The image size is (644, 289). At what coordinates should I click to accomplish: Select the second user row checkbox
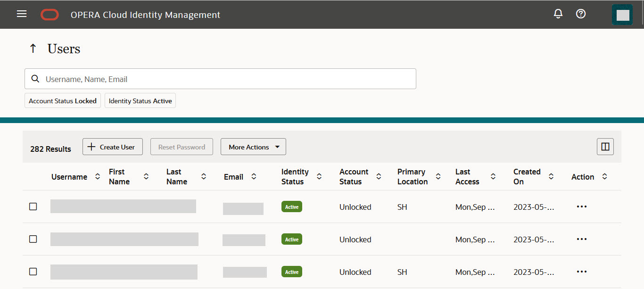tap(33, 239)
